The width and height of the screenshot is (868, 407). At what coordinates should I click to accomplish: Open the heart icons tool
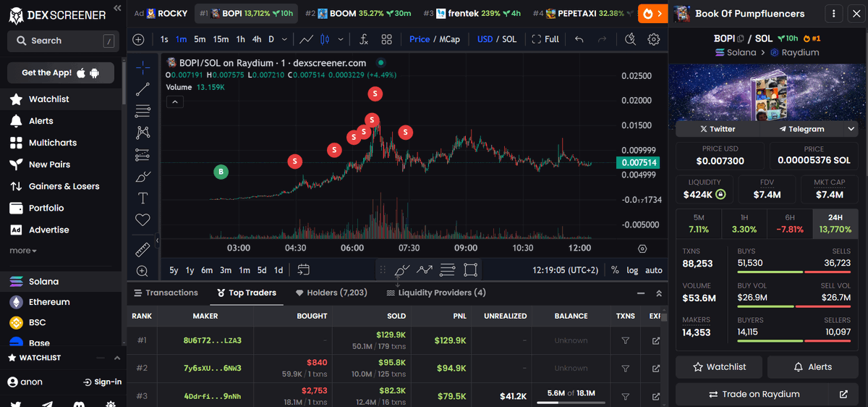pos(142,219)
